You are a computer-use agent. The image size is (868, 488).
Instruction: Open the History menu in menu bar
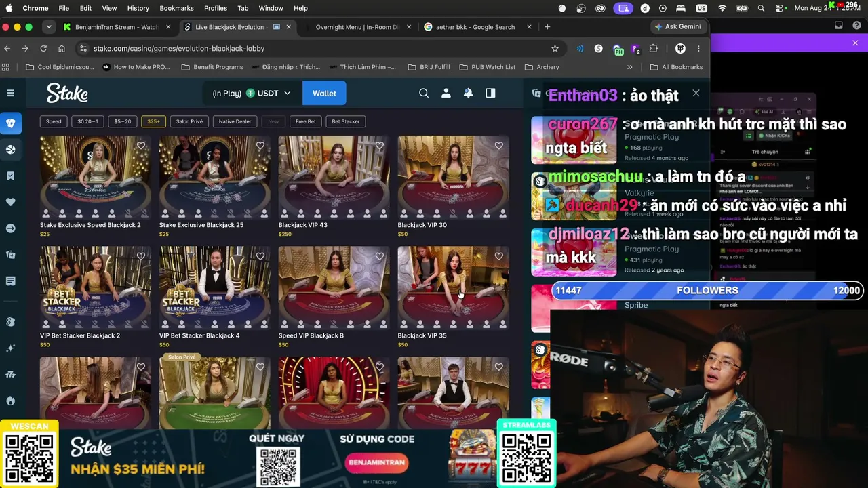(x=138, y=8)
